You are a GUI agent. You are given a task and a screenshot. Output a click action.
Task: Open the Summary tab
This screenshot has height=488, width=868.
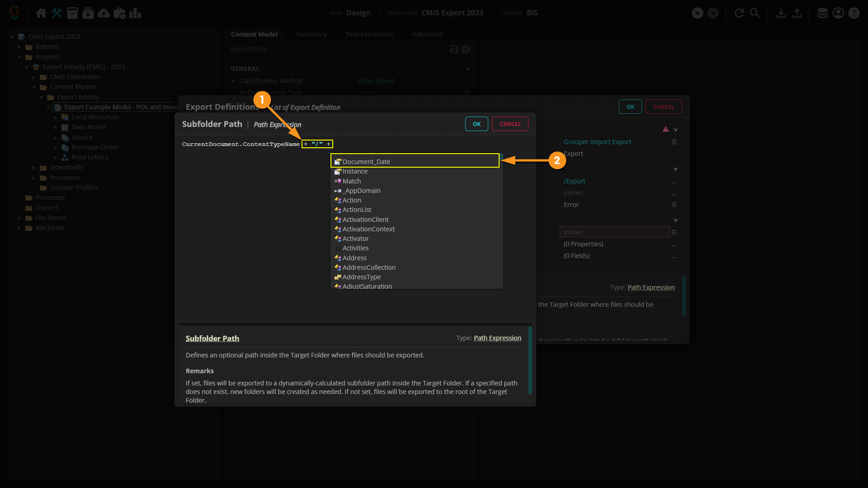click(x=311, y=34)
